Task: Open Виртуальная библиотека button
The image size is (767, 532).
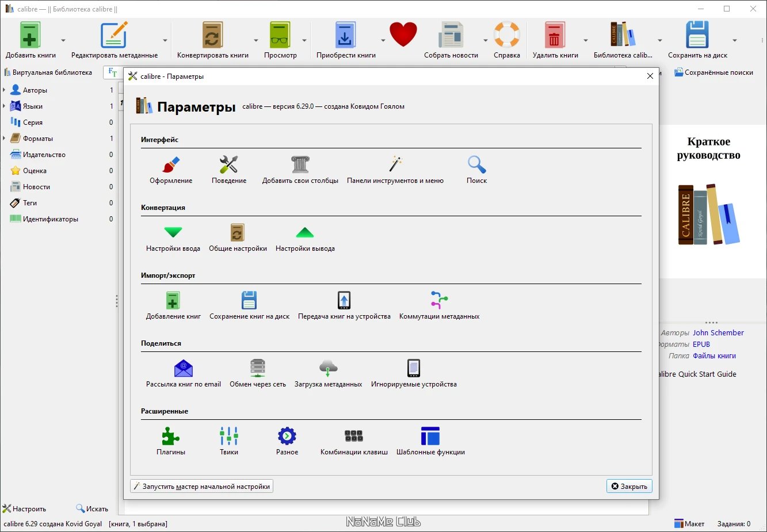Action: tap(48, 72)
